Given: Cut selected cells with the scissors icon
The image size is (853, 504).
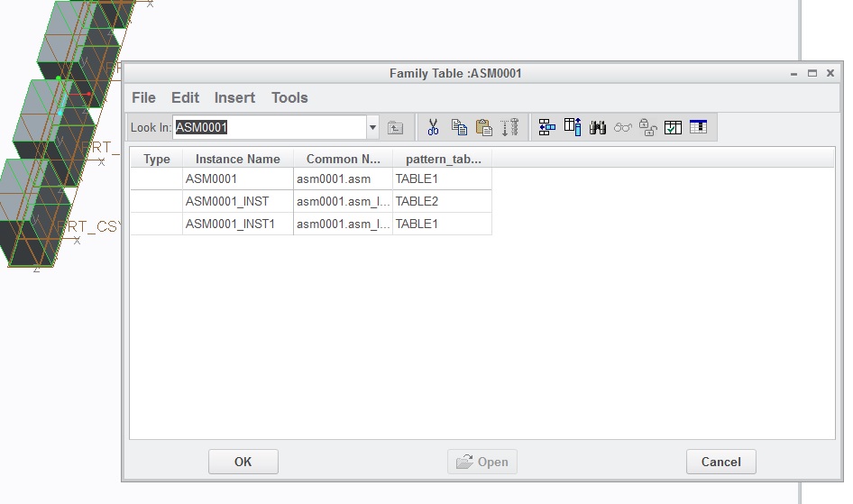Looking at the screenshot, I should 433,128.
